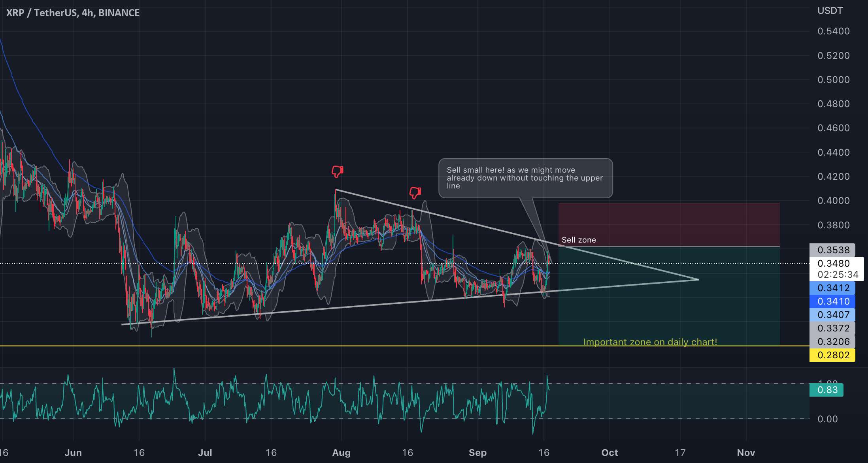Click the 0.5400 price axis label
The width and height of the screenshot is (868, 463).
pos(833,31)
